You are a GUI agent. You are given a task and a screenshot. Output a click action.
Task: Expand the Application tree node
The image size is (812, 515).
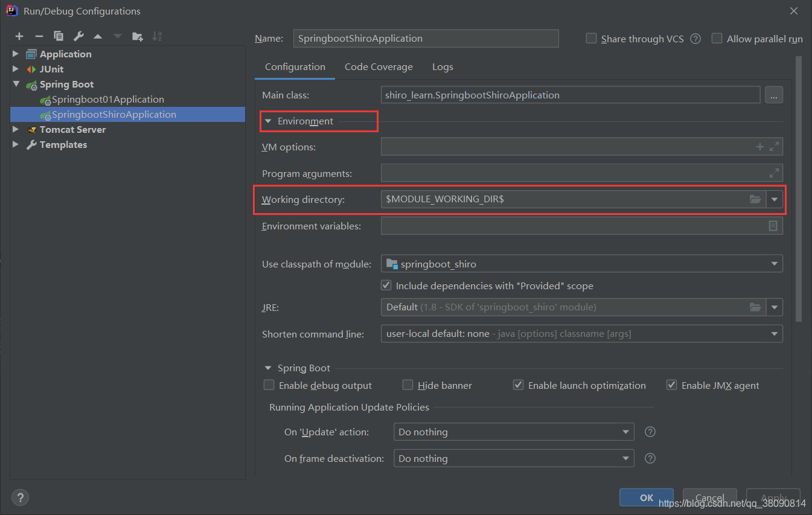tap(16, 54)
